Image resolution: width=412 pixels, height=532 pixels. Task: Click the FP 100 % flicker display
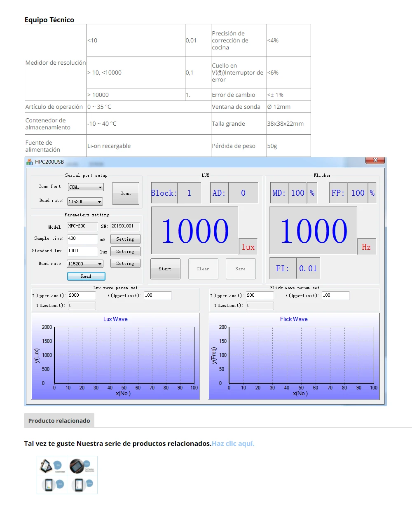click(353, 193)
